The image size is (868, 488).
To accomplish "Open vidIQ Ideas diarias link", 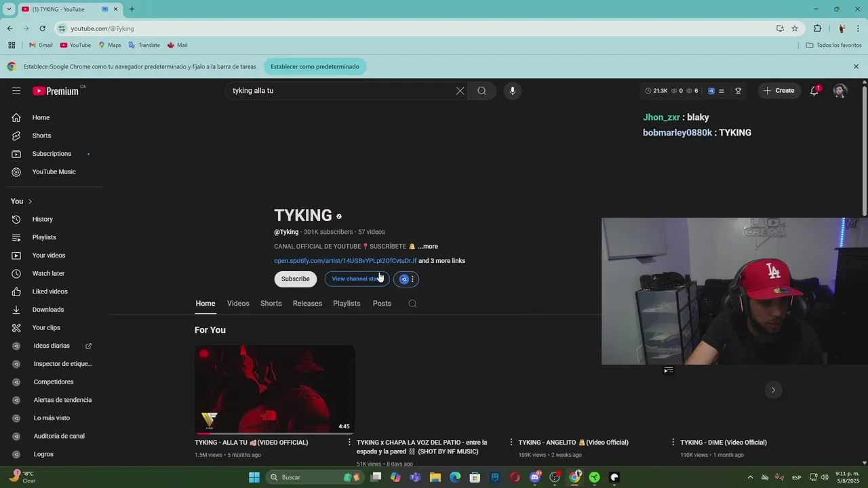I will pos(52,346).
